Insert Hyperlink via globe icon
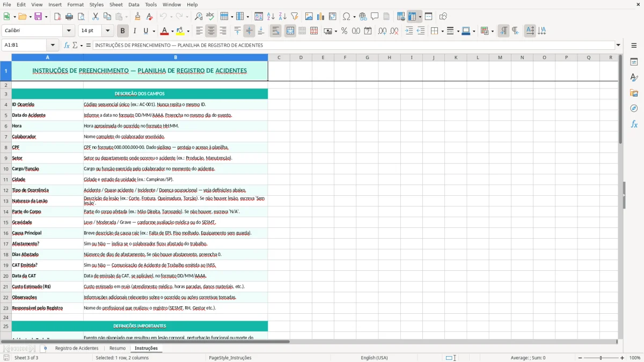 363,17
